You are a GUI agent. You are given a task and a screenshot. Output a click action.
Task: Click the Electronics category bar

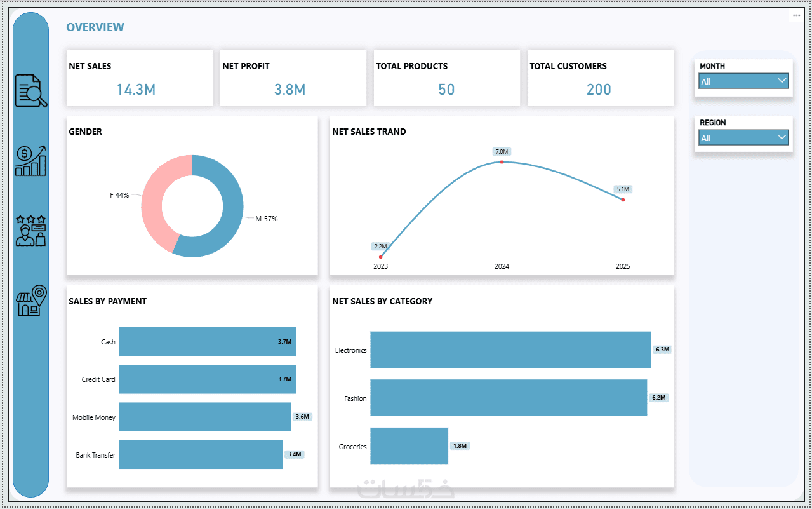(x=510, y=350)
